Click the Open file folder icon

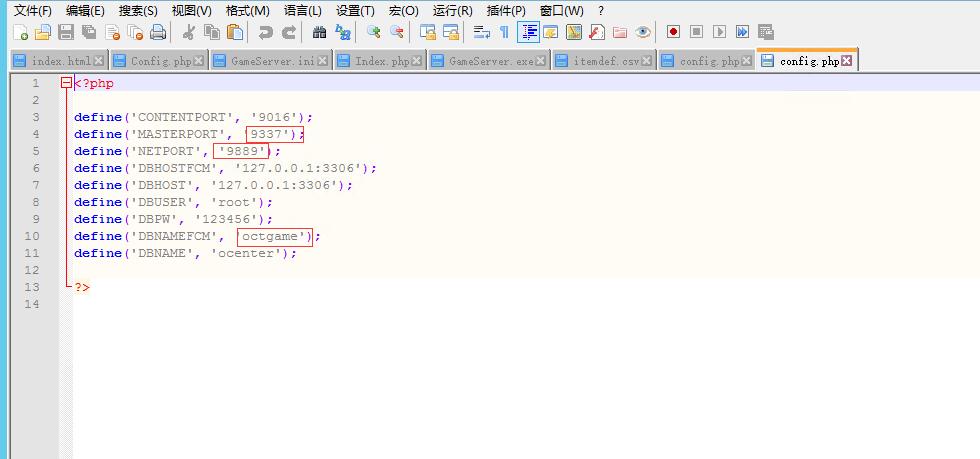point(42,32)
